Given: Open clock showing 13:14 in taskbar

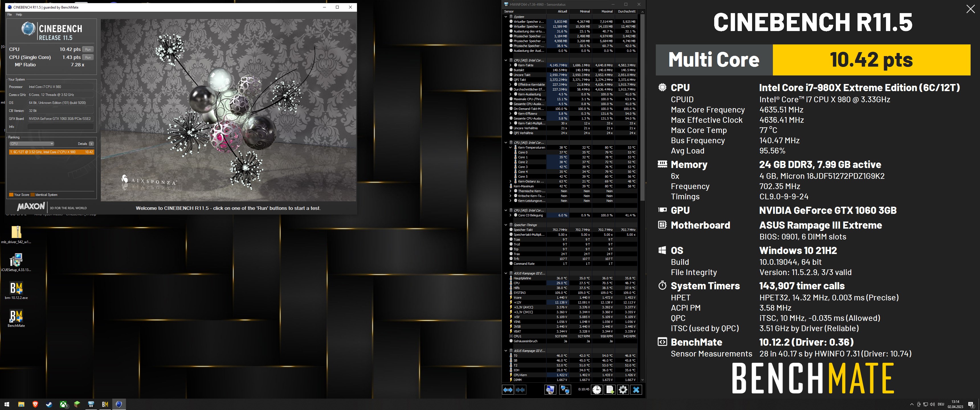Looking at the screenshot, I should click(x=955, y=404).
